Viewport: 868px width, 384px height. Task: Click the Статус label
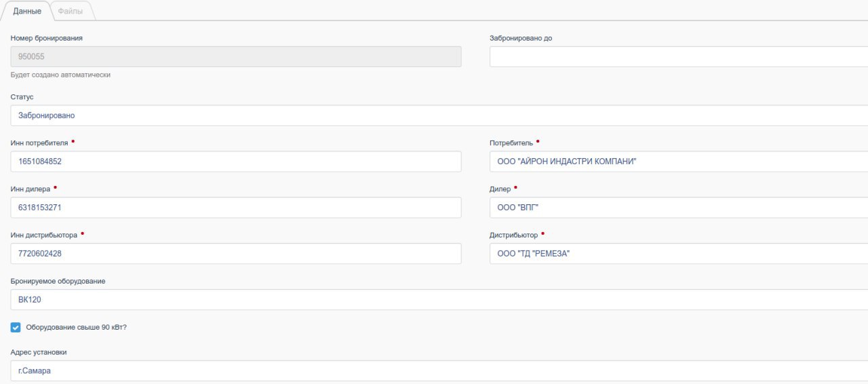coord(22,97)
